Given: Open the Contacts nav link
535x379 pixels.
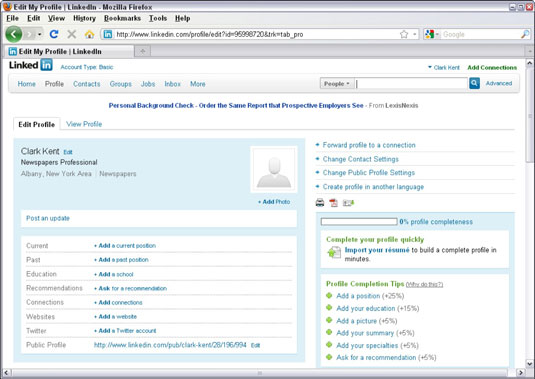Looking at the screenshot, I should coord(87,84).
